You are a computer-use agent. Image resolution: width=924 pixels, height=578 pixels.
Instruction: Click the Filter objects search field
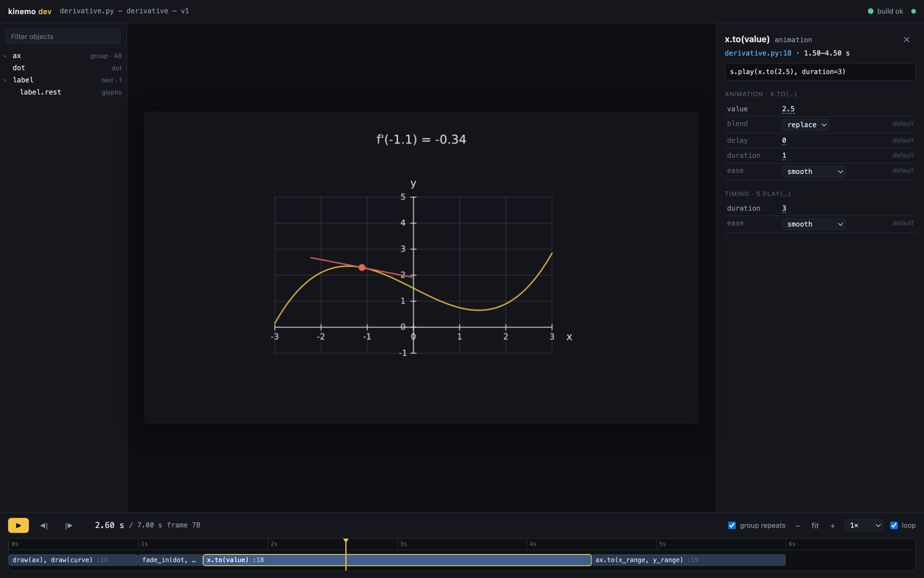(64, 37)
